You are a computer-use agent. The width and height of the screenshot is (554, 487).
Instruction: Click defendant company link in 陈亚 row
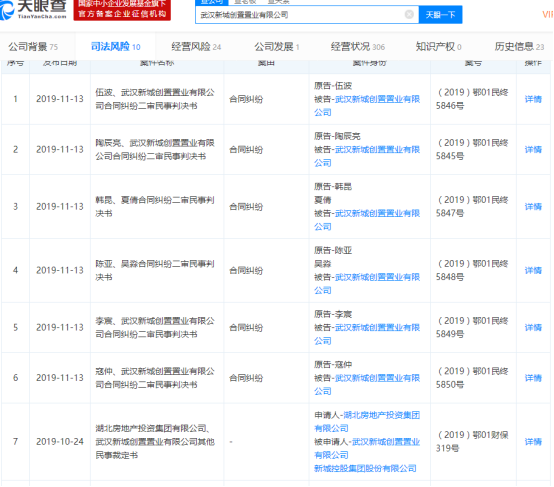point(367,284)
